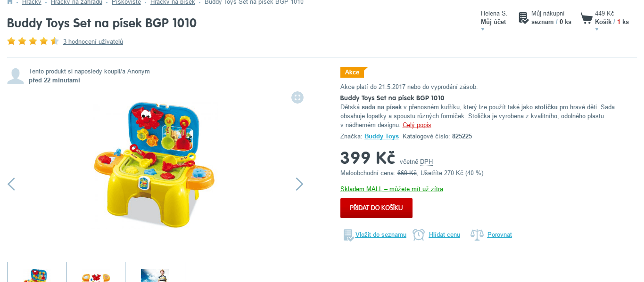
Task: Click the shopping list (Můj nákupní seznam) icon
Action: click(522, 18)
